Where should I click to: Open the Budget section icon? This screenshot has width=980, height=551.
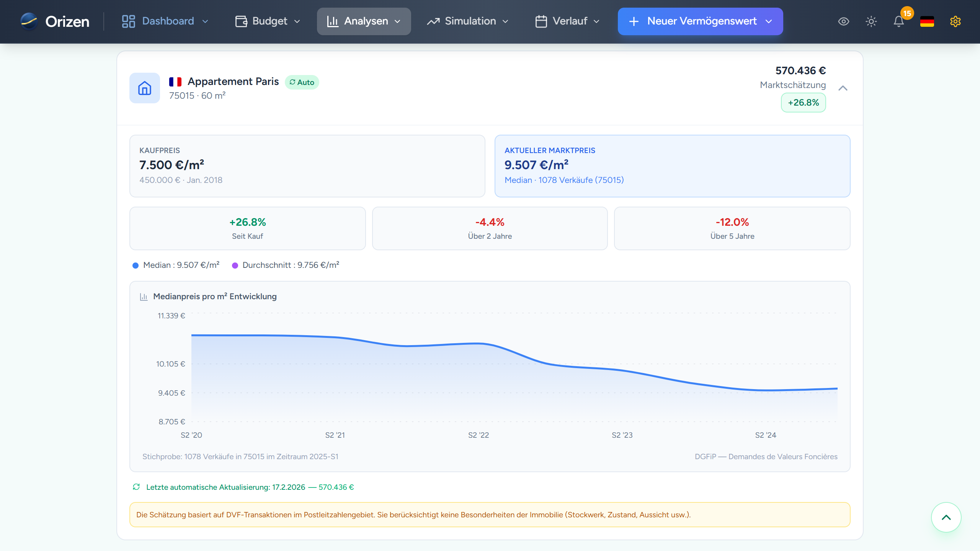pyautogui.click(x=240, y=21)
